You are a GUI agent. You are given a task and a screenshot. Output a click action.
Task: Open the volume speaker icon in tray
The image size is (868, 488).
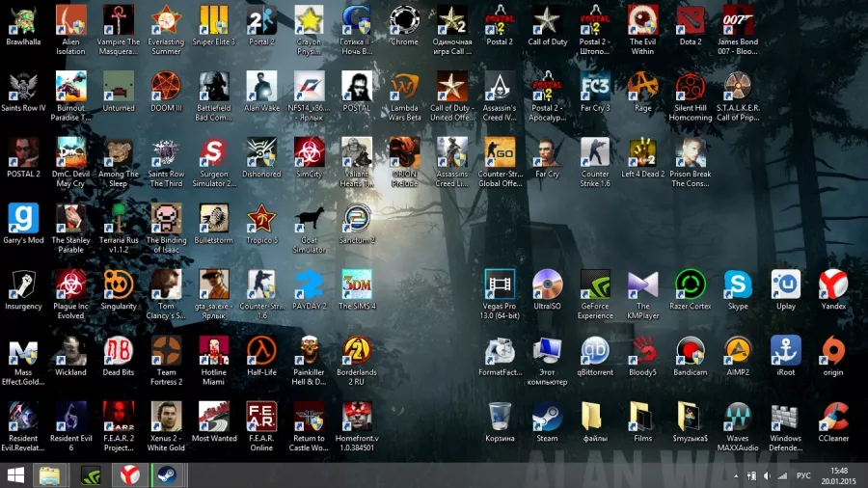point(768,475)
